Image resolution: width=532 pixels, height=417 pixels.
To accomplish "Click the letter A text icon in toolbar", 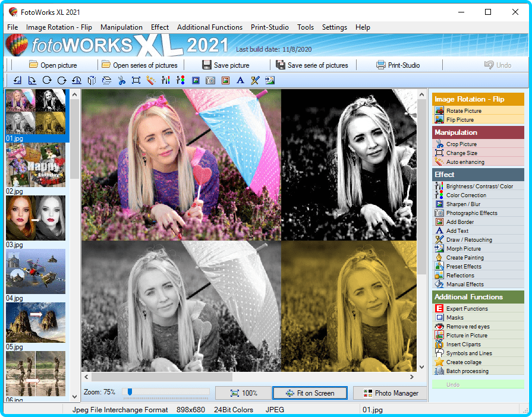I will pos(240,80).
